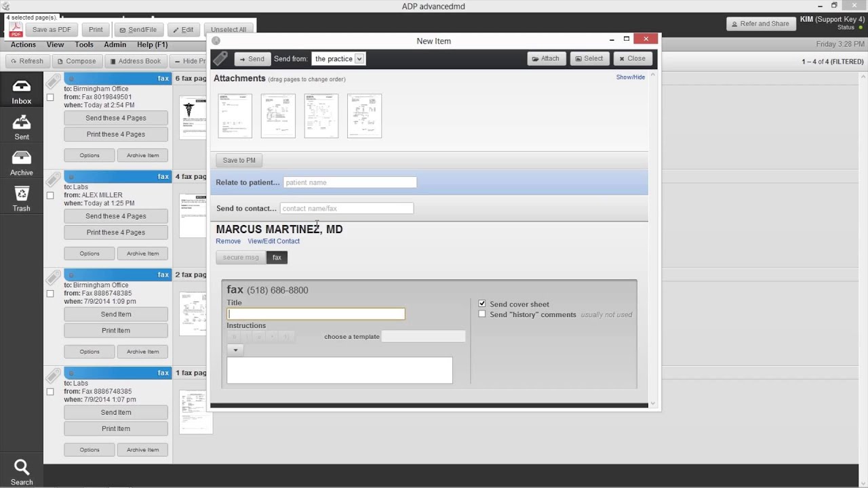Click the fax Title input field
The width and height of the screenshot is (868, 488).
tap(316, 314)
